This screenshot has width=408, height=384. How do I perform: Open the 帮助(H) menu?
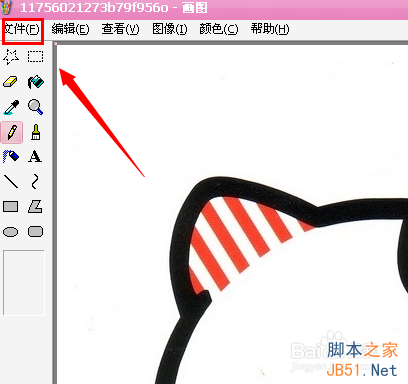click(x=270, y=29)
